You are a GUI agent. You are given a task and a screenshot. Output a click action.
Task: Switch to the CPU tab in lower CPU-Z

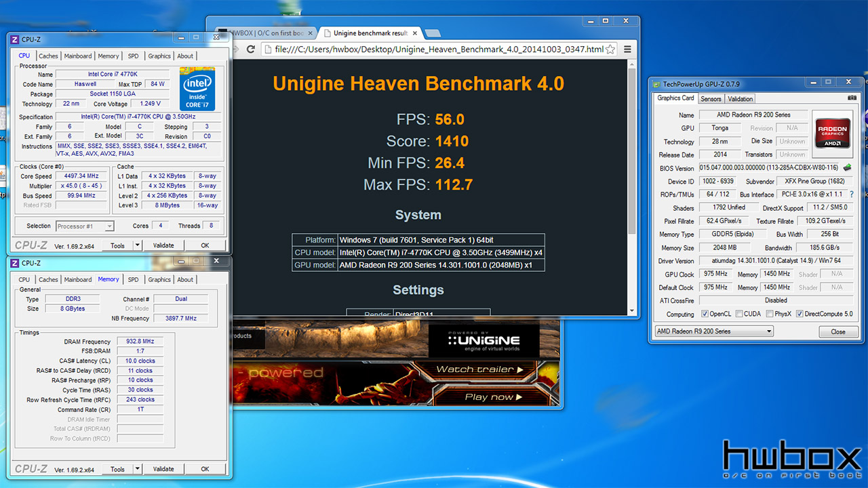pyautogui.click(x=24, y=280)
